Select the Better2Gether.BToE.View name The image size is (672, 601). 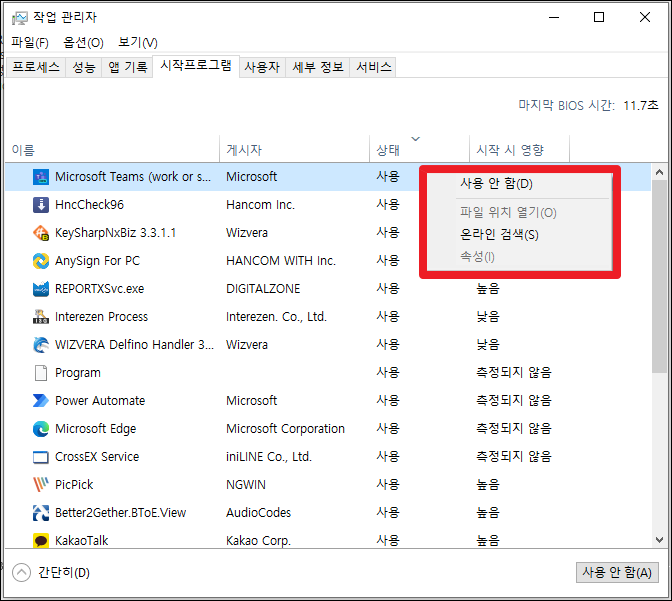tap(120, 513)
